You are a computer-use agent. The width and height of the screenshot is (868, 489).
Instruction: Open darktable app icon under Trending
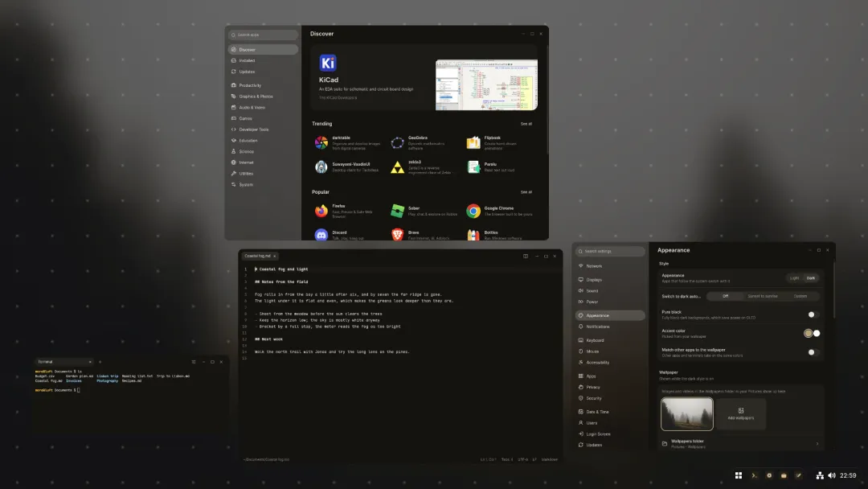tap(321, 143)
